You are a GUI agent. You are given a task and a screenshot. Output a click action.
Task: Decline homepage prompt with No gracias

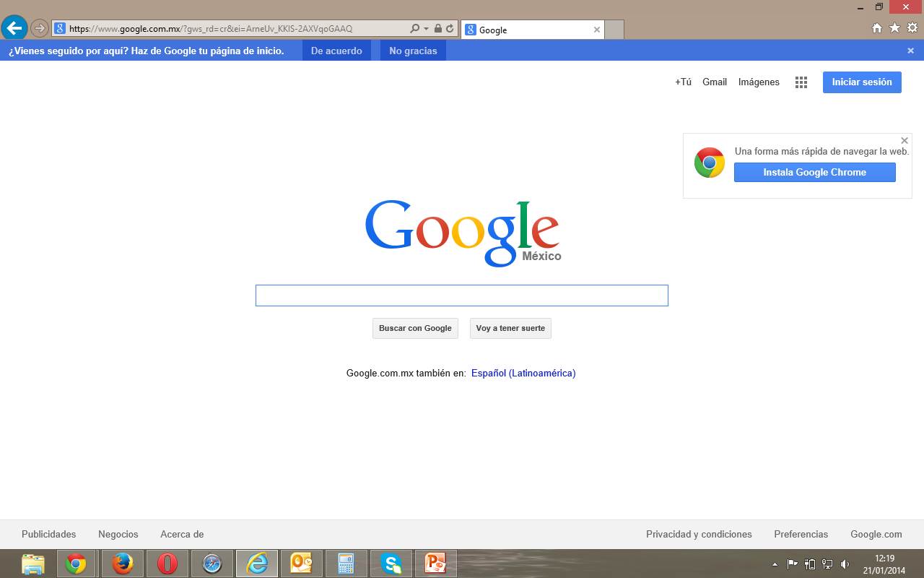[x=413, y=51]
